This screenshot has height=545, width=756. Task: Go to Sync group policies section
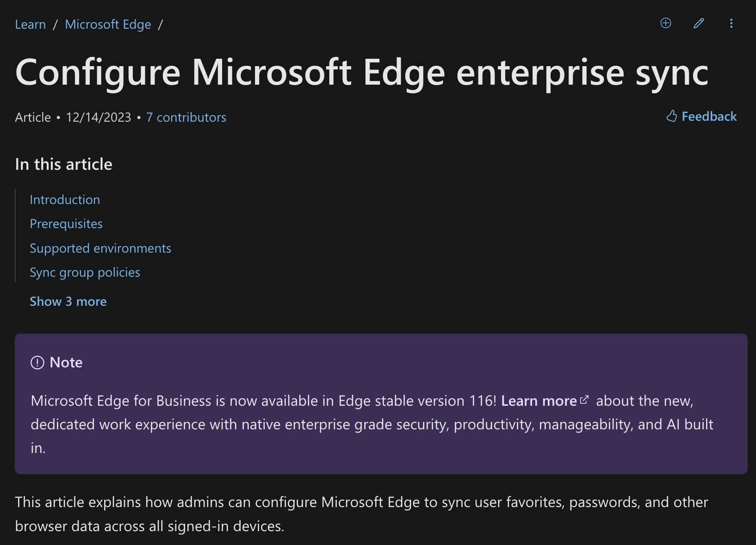[85, 272]
